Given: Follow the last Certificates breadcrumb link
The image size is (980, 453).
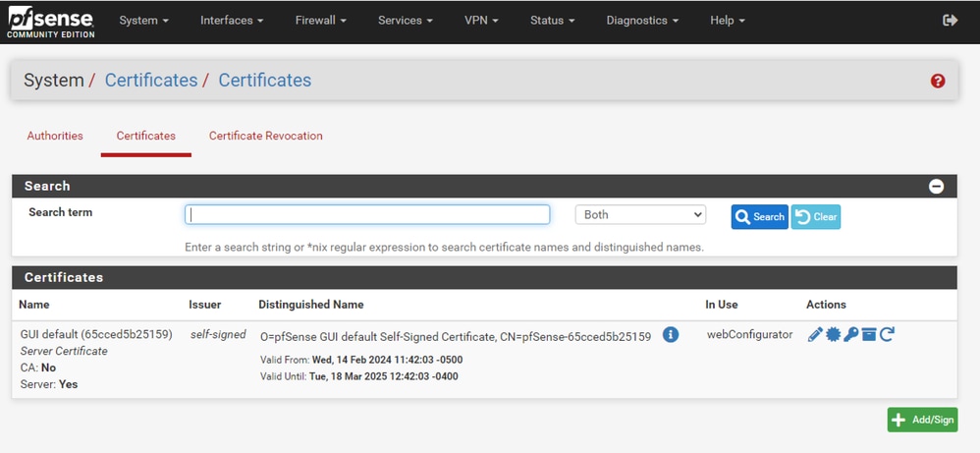Looking at the screenshot, I should tap(265, 81).
